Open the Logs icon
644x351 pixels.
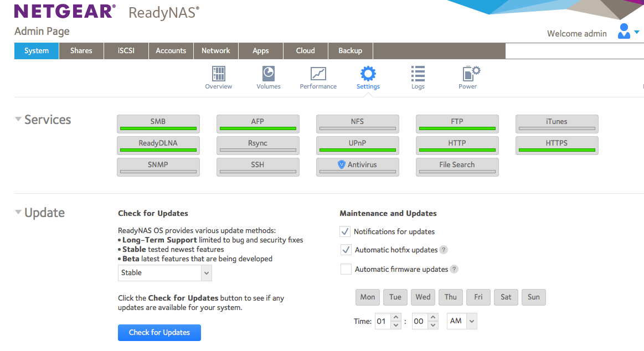tap(418, 74)
